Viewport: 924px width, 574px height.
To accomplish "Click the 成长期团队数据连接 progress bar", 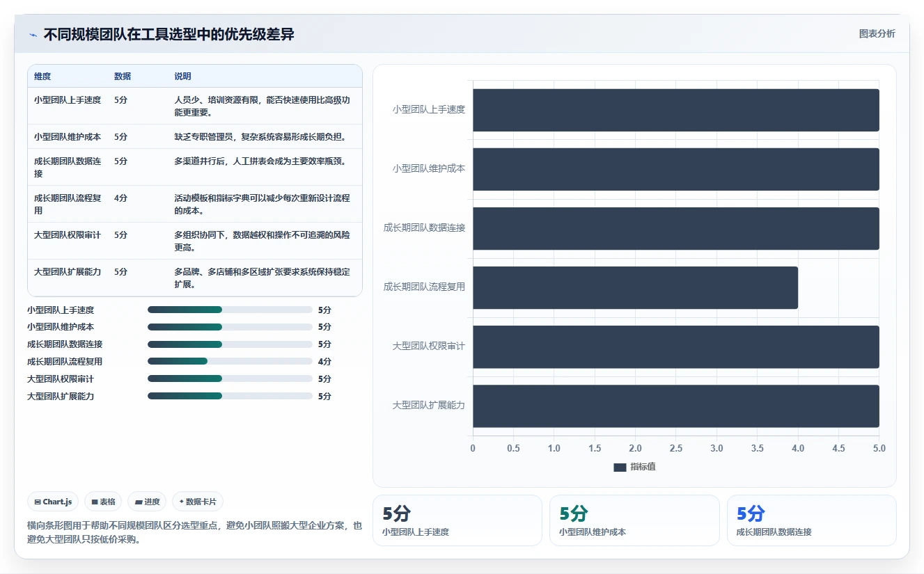I will click(x=230, y=344).
